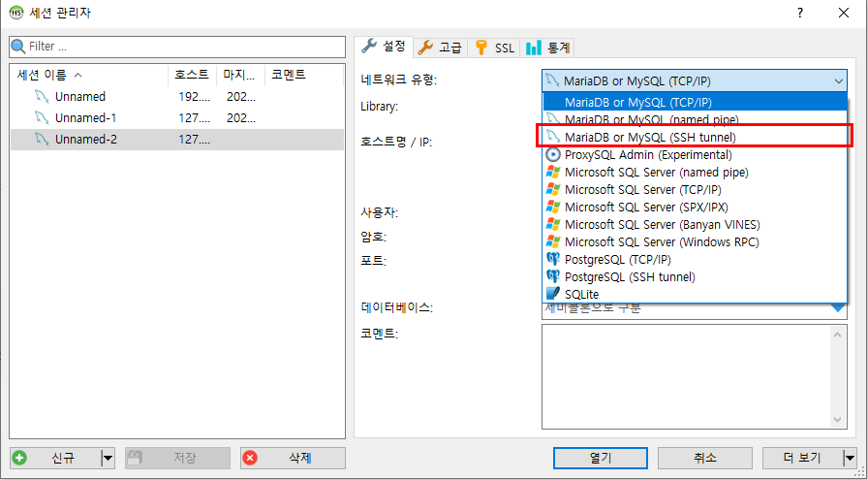Click dolphin icon of Unnamed session
The image size is (868, 480).
click(x=42, y=96)
